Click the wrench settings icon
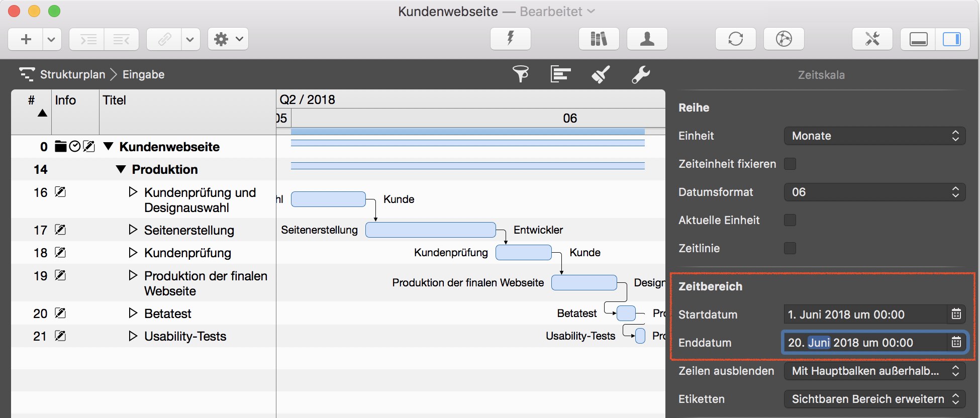The image size is (980, 418). pos(641,74)
